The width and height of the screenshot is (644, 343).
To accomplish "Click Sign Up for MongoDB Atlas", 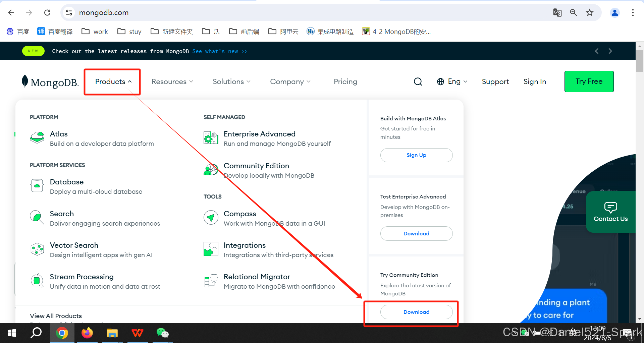I will [416, 155].
